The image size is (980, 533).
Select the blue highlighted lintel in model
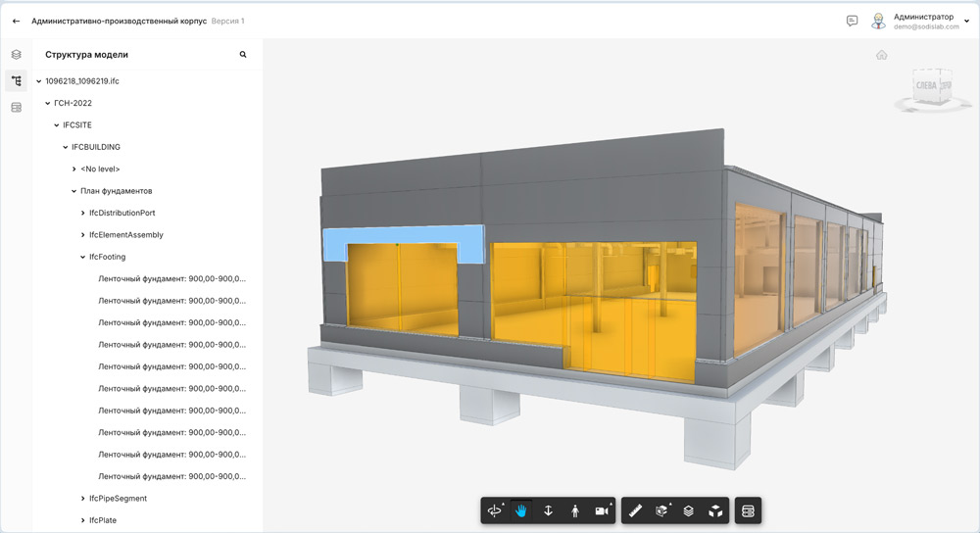click(x=403, y=234)
